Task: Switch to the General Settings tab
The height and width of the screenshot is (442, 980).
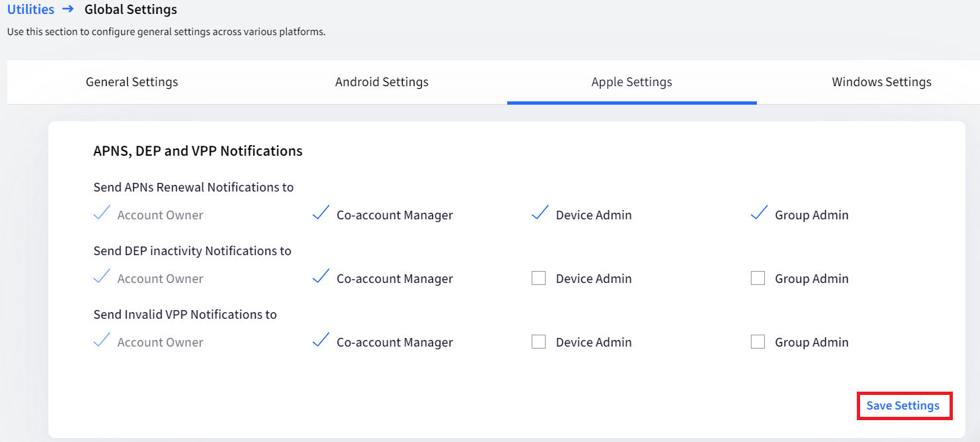Action: point(132,82)
